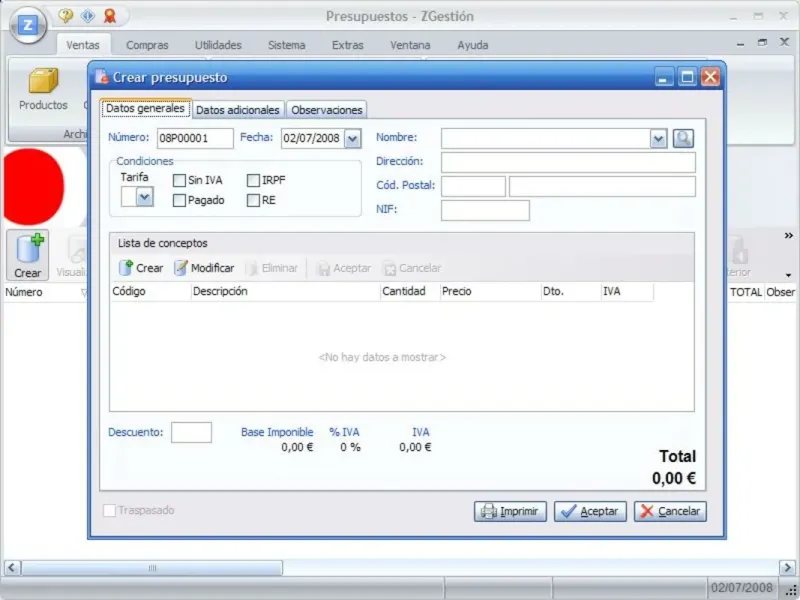Click the Dirección input field

(x=568, y=162)
